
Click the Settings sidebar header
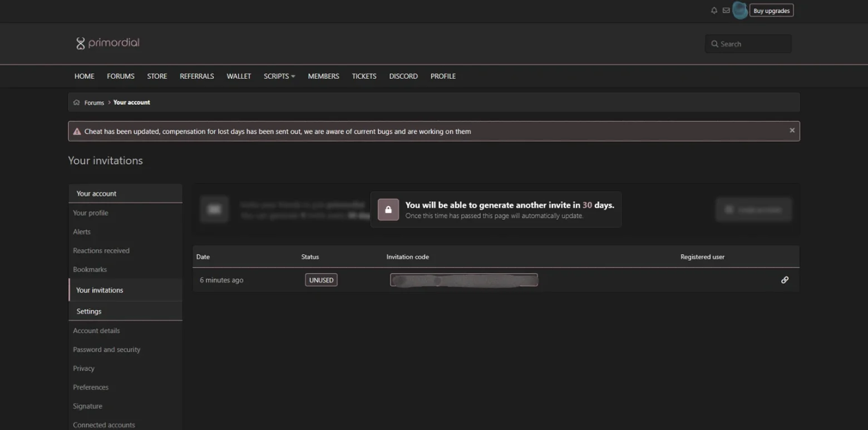tap(125, 311)
